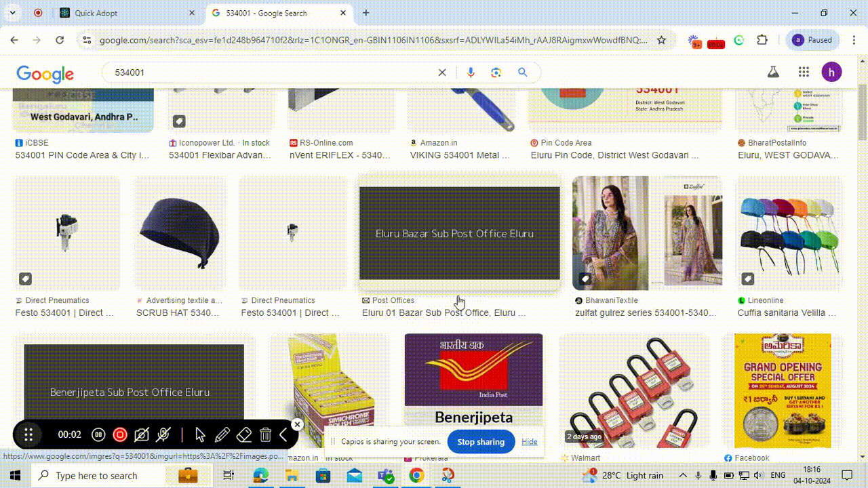The height and width of the screenshot is (488, 868).
Task: Close the recorder toolbar with X badge
Action: pyautogui.click(x=297, y=424)
